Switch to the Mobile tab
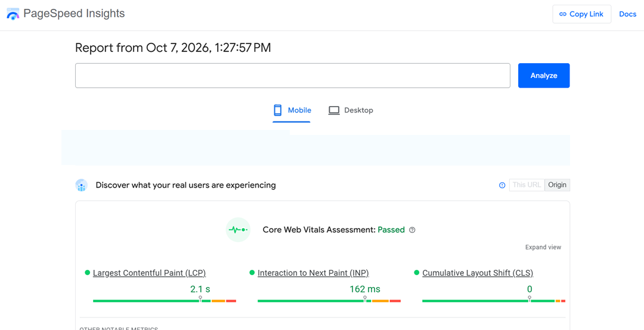The image size is (644, 330). [x=292, y=110]
